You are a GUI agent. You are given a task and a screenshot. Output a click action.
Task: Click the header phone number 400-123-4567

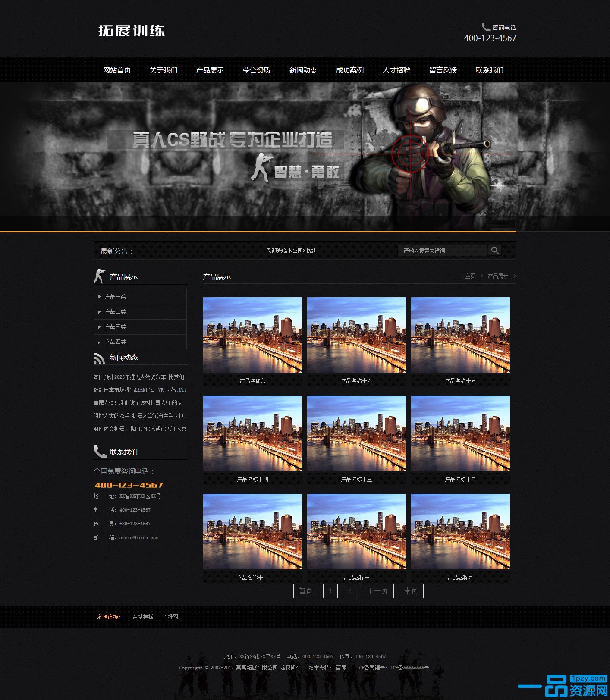tap(490, 38)
